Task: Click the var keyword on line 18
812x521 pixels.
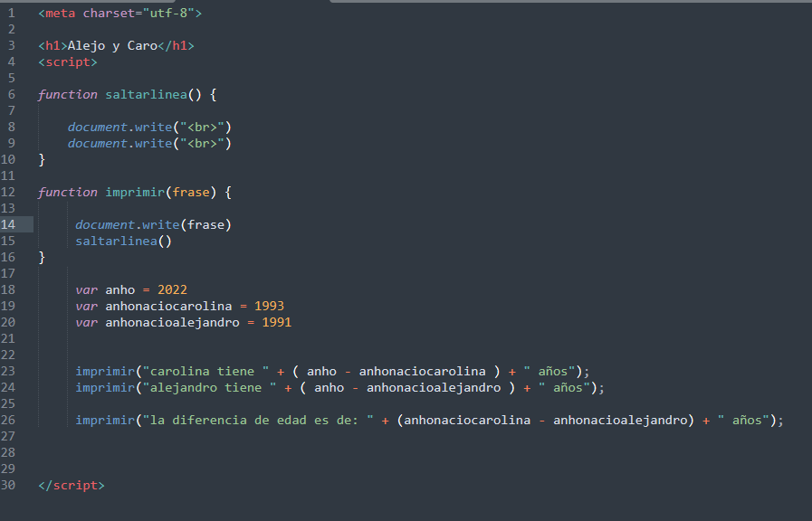Action: [x=87, y=289]
